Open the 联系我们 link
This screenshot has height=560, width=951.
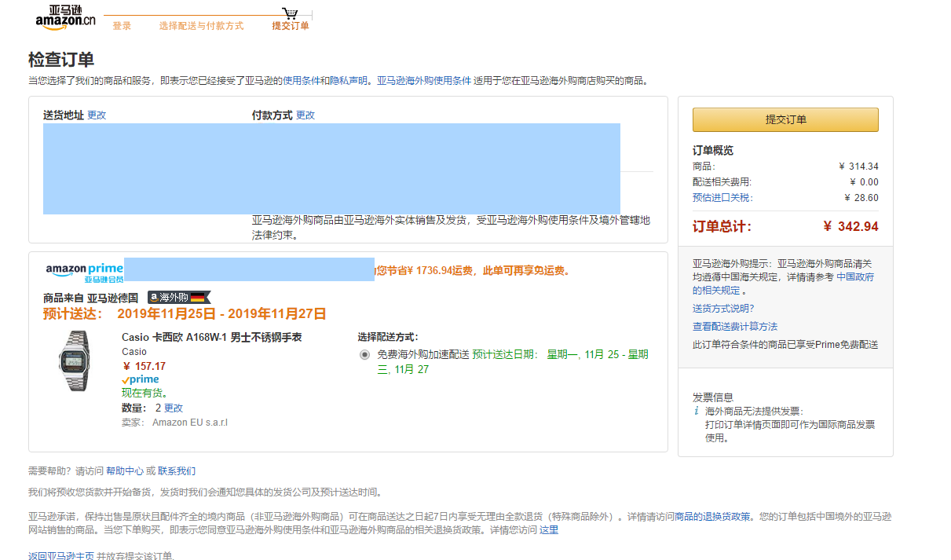[x=177, y=471]
